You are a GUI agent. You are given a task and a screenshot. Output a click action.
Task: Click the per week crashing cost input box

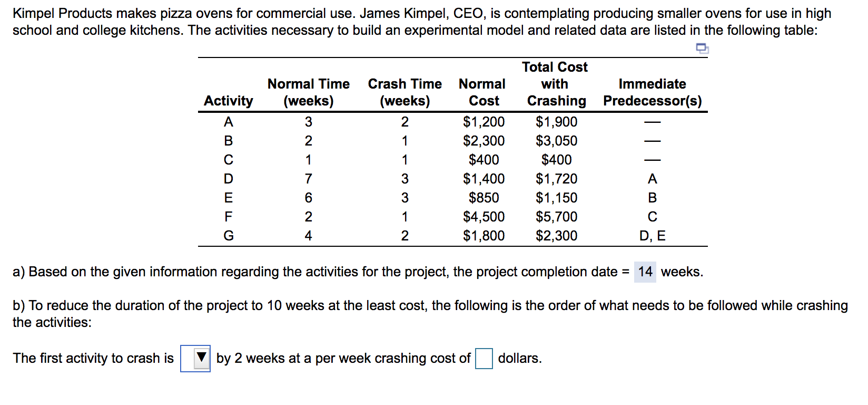(484, 359)
